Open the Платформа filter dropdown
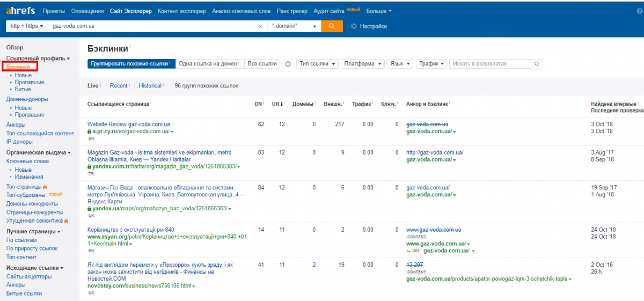Viewport: 644px width, 301px height. (x=362, y=64)
